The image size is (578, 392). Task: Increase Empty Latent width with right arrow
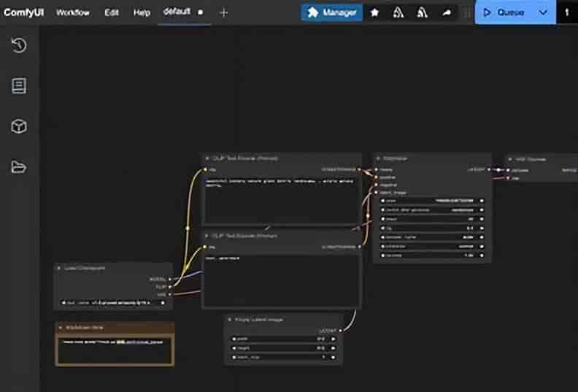334,339
